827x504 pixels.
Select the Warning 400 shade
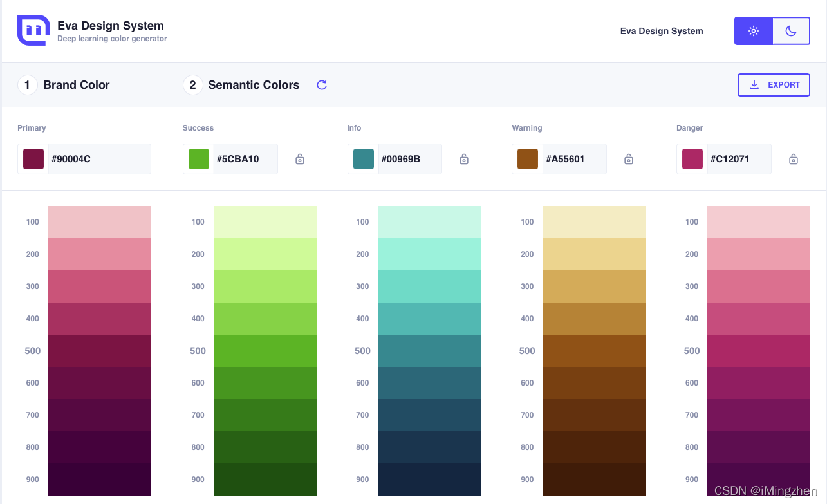point(594,319)
